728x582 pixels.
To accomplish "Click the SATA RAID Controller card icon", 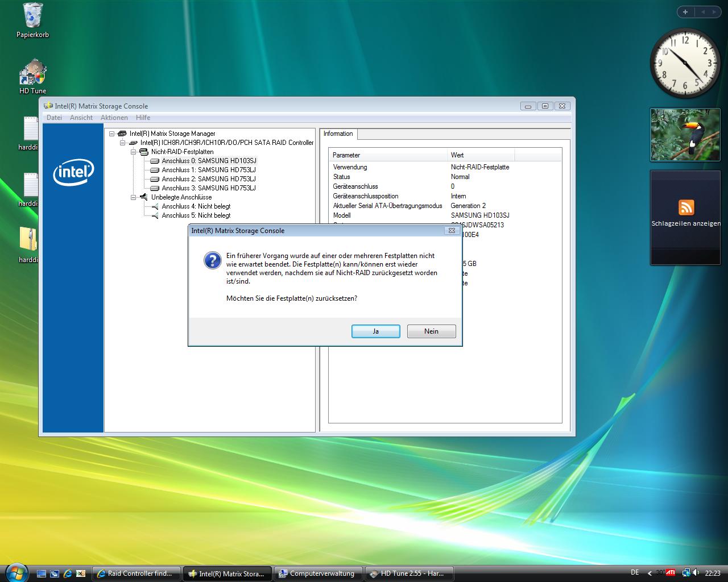I will 133,143.
